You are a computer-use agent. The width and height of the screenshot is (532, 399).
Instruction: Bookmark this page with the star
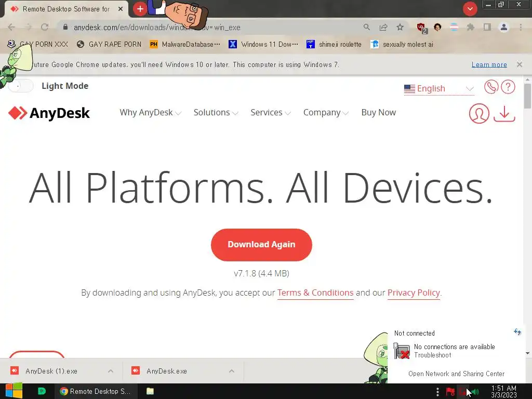coord(400,27)
